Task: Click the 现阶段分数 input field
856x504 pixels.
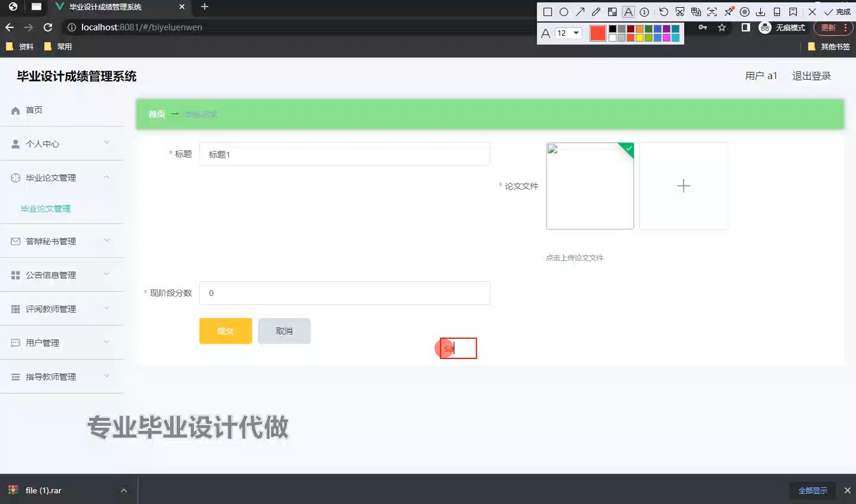Action: pyautogui.click(x=345, y=293)
